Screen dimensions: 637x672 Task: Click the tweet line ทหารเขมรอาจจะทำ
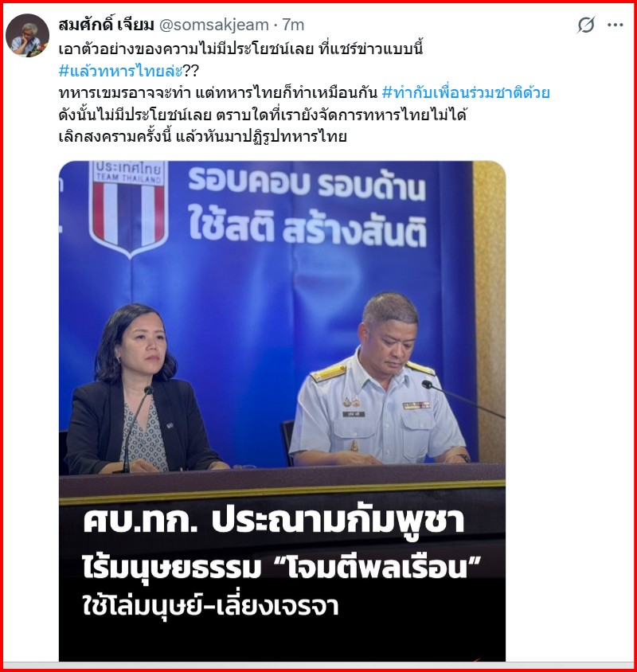click(217, 92)
